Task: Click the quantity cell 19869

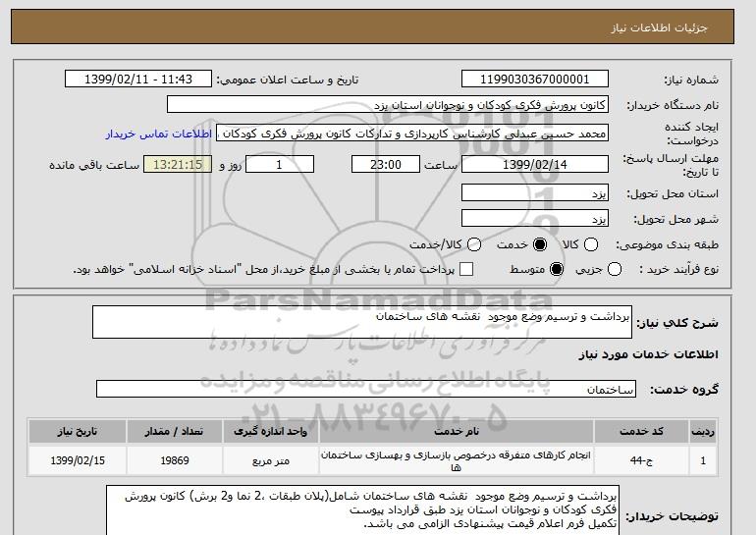Action: click(x=175, y=460)
